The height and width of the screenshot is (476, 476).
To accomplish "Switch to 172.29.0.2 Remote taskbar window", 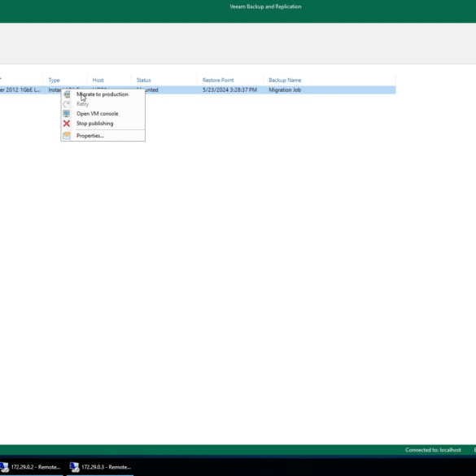I will pos(32,467).
